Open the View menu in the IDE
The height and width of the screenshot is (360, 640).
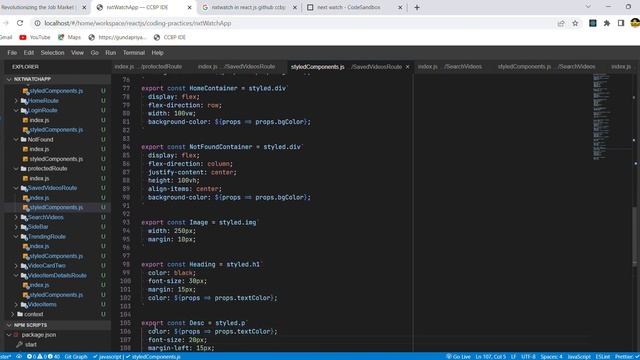coord(77,53)
